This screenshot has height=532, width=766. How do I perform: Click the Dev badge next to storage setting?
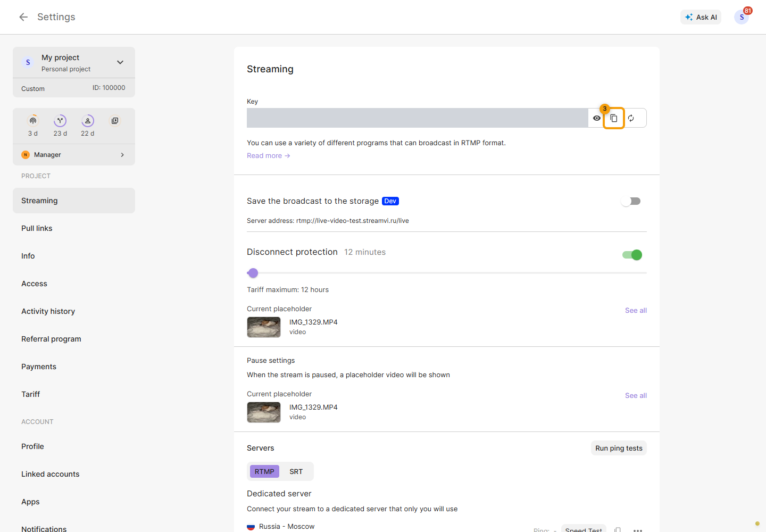(390, 201)
